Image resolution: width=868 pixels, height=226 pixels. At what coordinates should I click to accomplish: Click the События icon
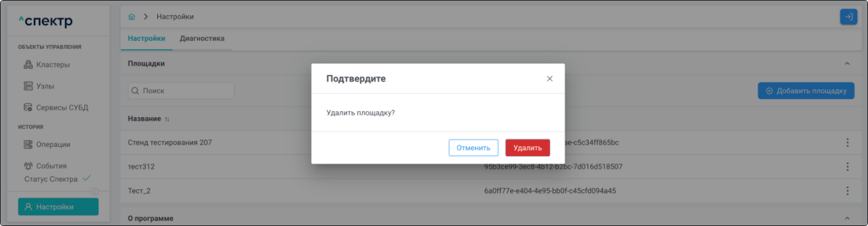[28, 166]
